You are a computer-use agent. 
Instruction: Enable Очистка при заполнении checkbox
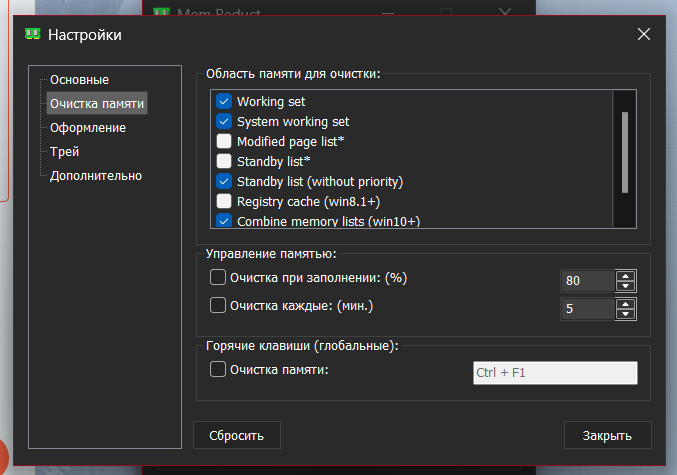point(218,278)
